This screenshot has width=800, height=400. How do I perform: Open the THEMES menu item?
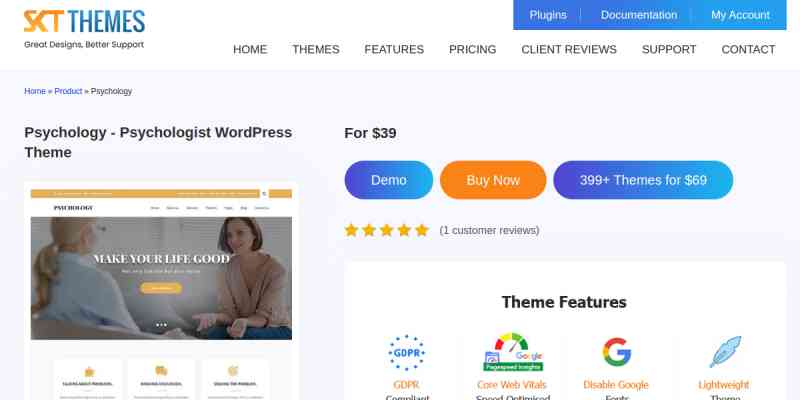[x=316, y=49]
